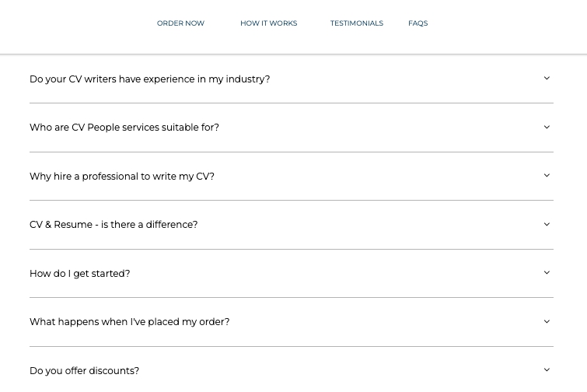Visit the TESTIMONIALS link
587x392 pixels.
tap(357, 23)
